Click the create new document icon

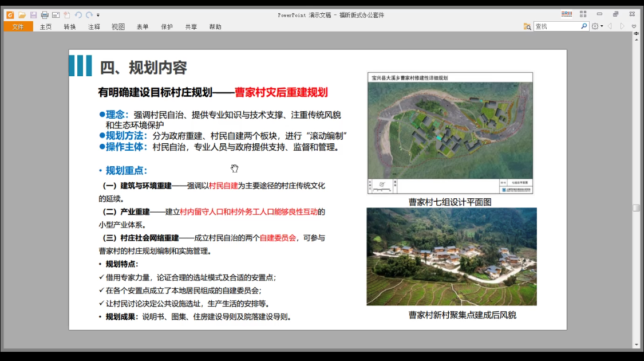tap(67, 15)
